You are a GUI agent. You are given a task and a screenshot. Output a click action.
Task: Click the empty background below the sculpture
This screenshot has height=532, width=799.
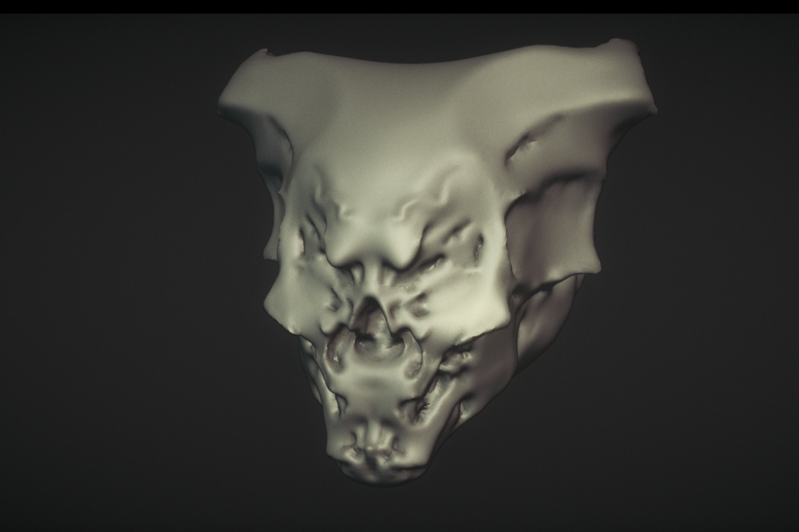(398, 508)
